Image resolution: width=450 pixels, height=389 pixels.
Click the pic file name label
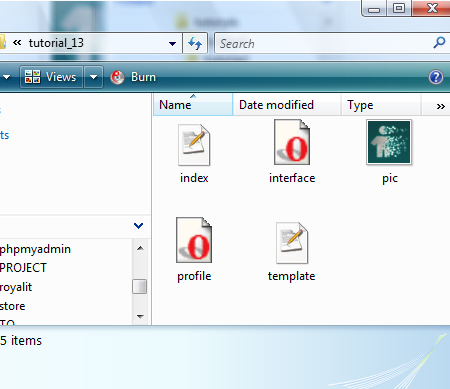click(x=390, y=179)
